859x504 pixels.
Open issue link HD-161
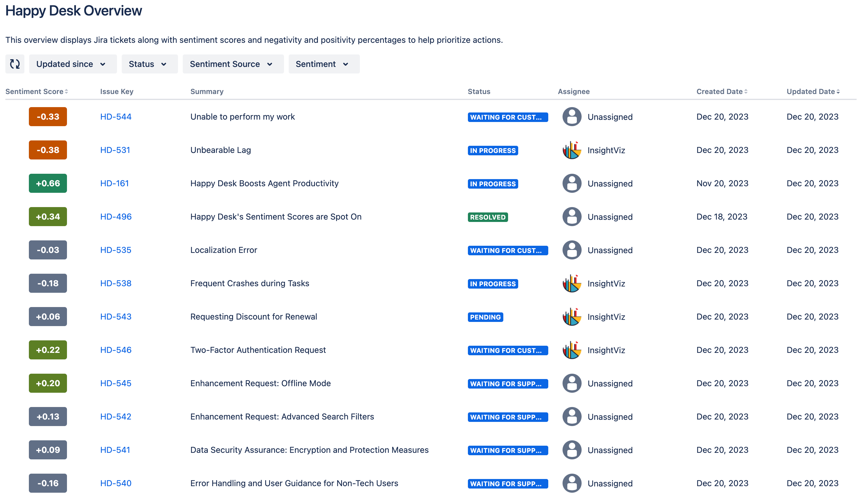coord(114,183)
